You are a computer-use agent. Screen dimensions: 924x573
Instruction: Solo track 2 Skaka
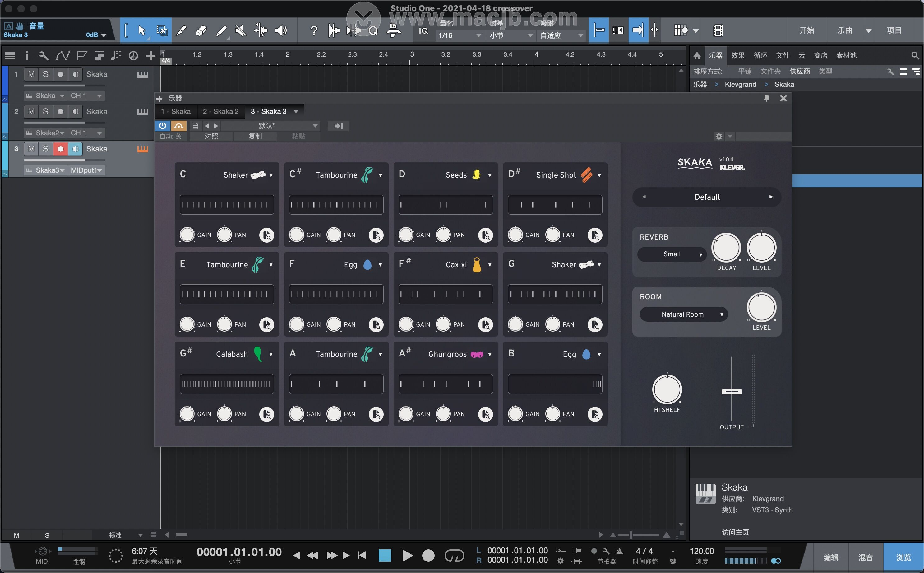(45, 111)
